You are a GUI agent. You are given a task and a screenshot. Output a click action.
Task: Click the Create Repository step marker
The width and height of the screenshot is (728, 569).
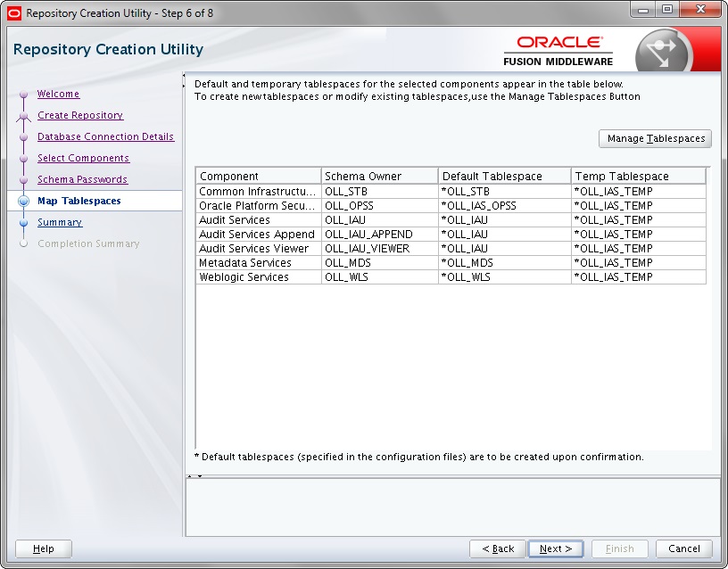pos(24,116)
